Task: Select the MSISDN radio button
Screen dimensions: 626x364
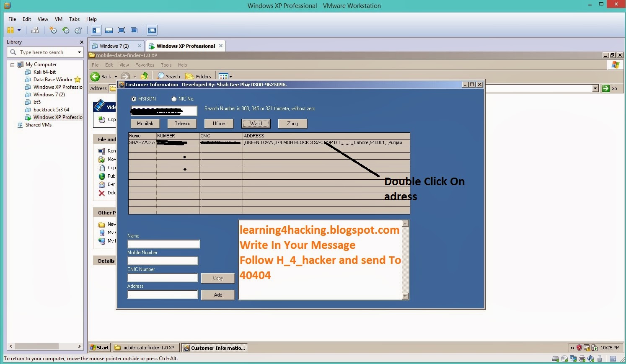Action: point(134,99)
